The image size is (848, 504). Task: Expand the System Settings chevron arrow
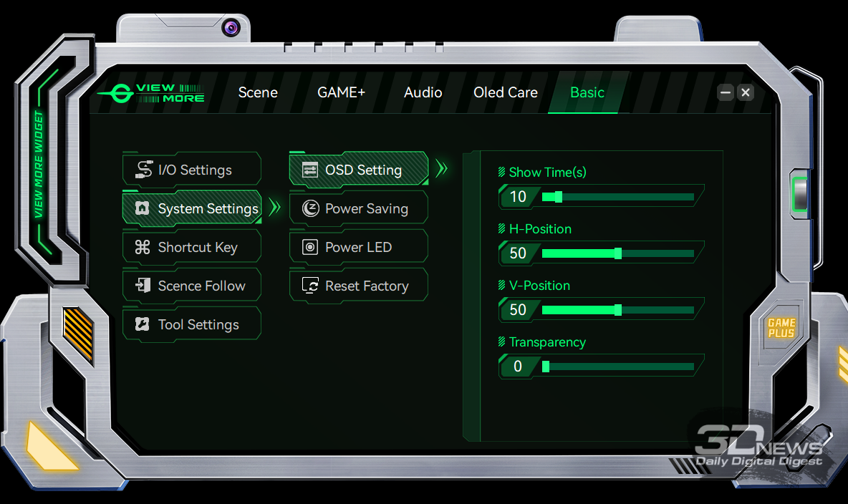[274, 208]
